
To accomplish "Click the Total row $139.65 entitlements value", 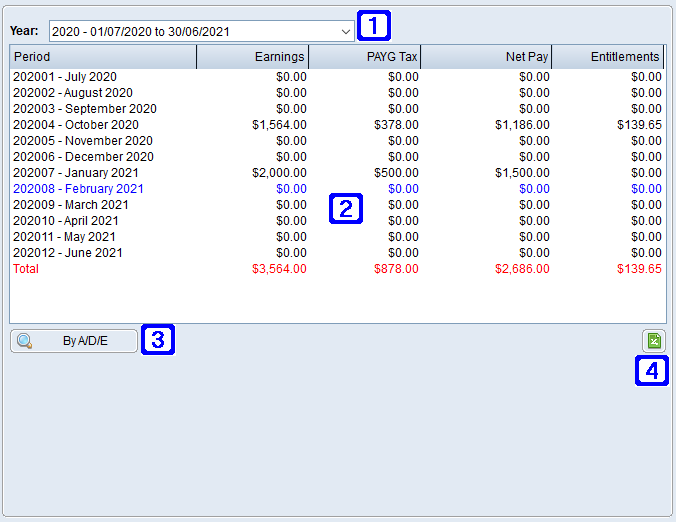I will click(x=639, y=269).
